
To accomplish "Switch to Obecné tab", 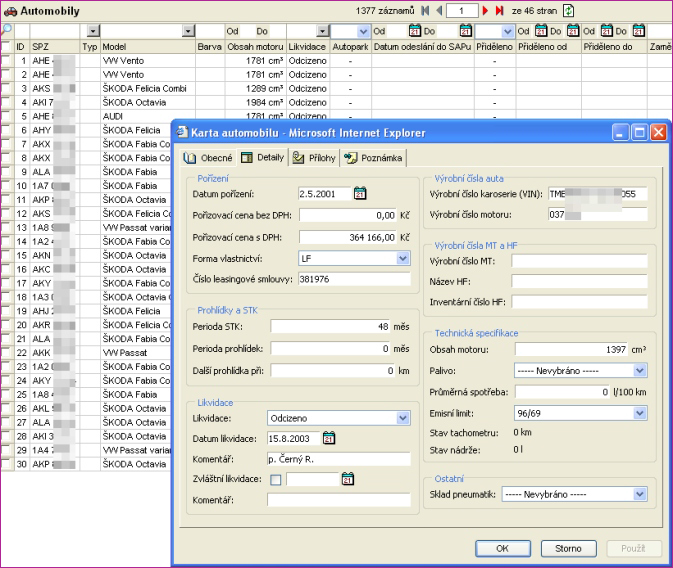I will pos(208,158).
